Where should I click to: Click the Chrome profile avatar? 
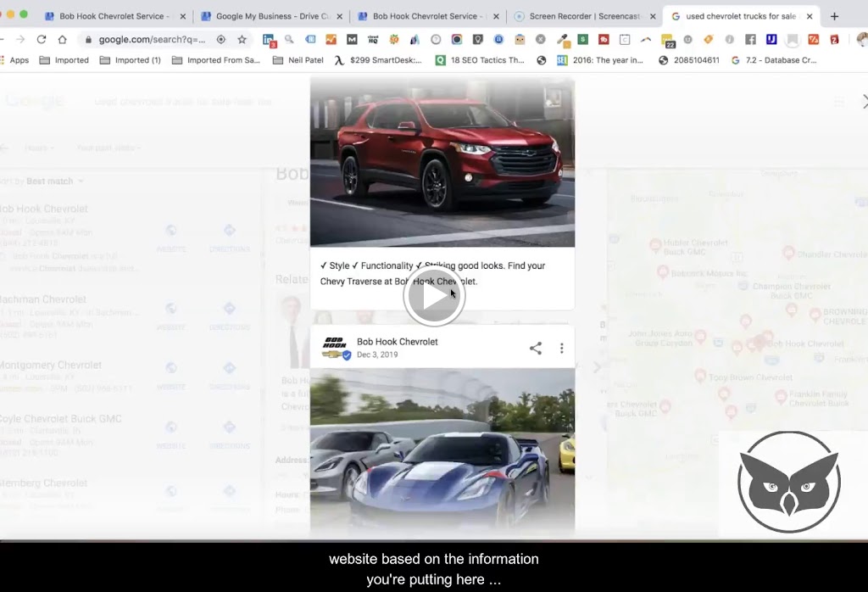[x=862, y=39]
